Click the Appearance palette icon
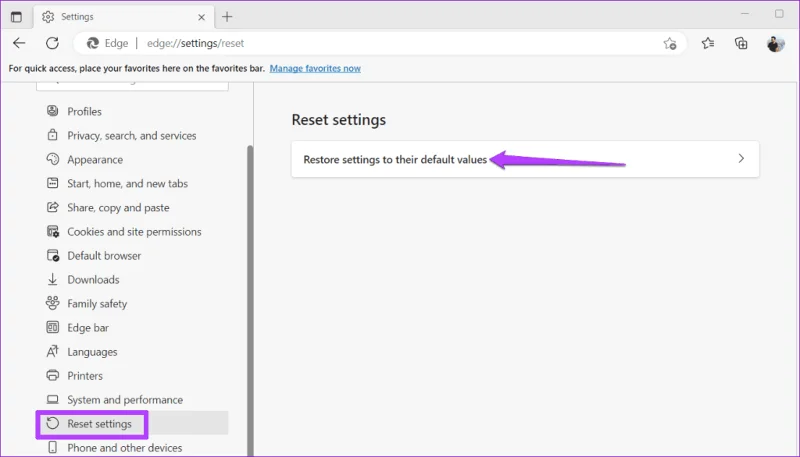This screenshot has width=800, height=457. click(x=53, y=159)
